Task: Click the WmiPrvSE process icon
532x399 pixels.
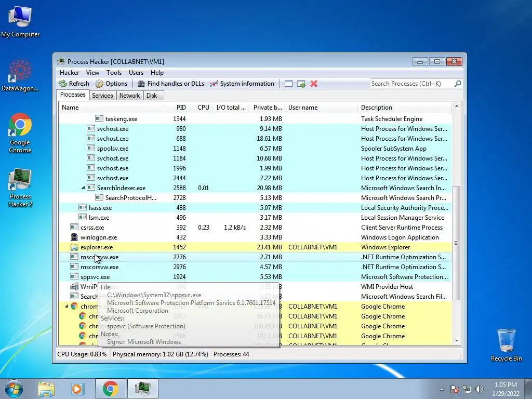Action: (74, 286)
